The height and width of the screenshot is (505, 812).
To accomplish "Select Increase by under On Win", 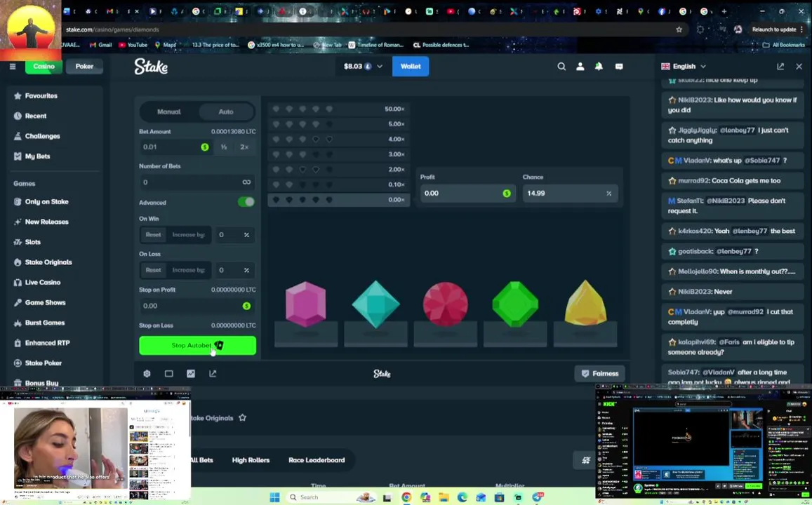I will click(189, 235).
